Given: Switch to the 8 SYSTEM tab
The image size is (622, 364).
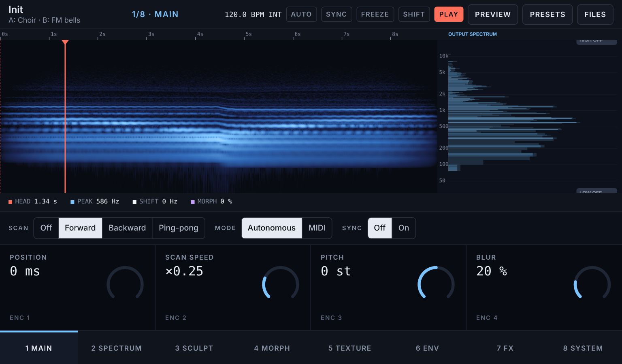Looking at the screenshot, I should [583, 348].
